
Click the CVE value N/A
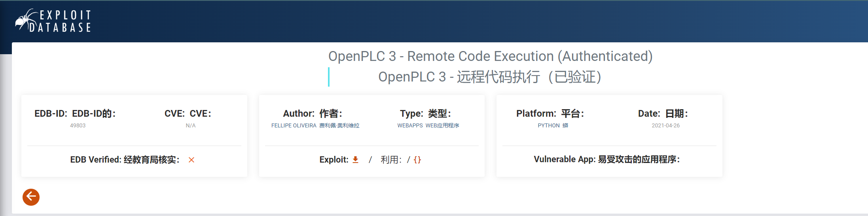click(x=191, y=125)
